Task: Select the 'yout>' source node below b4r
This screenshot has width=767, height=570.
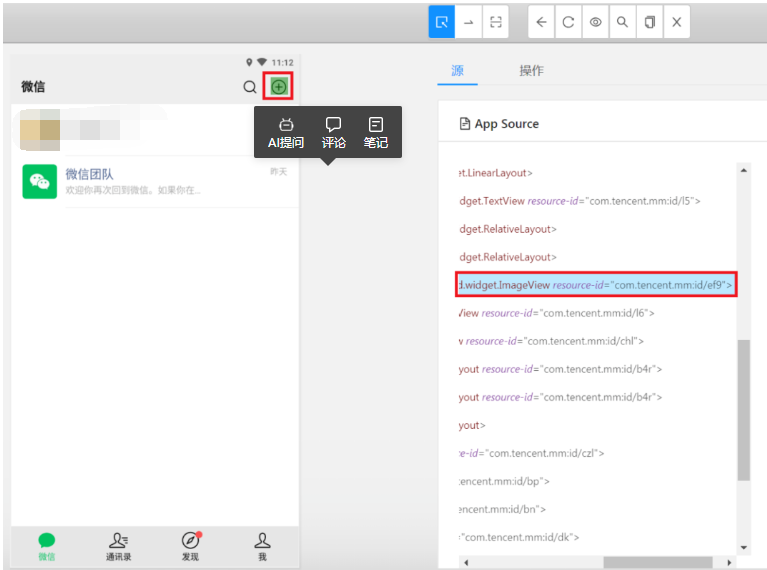Action: point(472,425)
